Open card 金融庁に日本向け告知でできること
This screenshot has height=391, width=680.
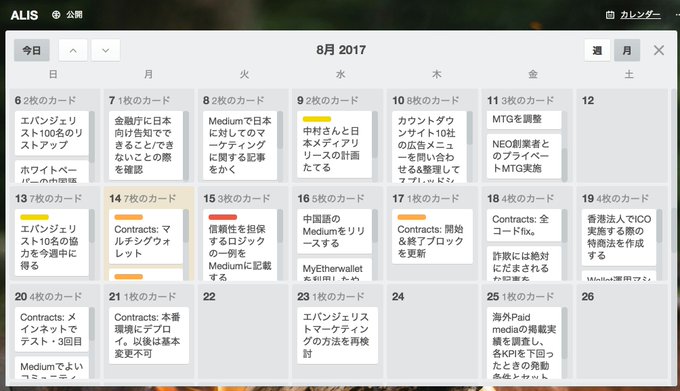(x=146, y=145)
